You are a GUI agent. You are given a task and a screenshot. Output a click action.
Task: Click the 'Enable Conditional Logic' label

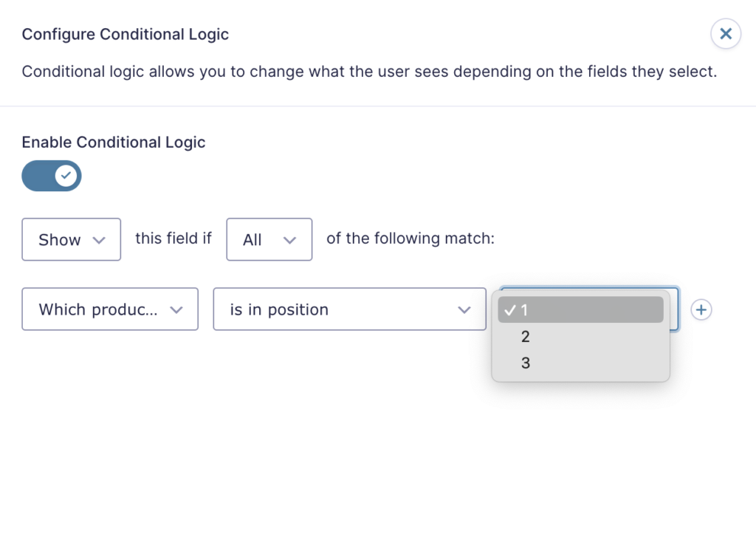coord(114,143)
